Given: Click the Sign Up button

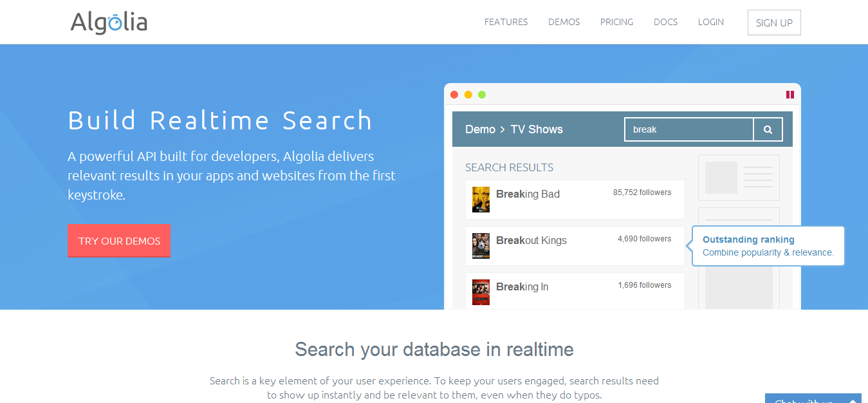Looking at the screenshot, I should (x=774, y=23).
